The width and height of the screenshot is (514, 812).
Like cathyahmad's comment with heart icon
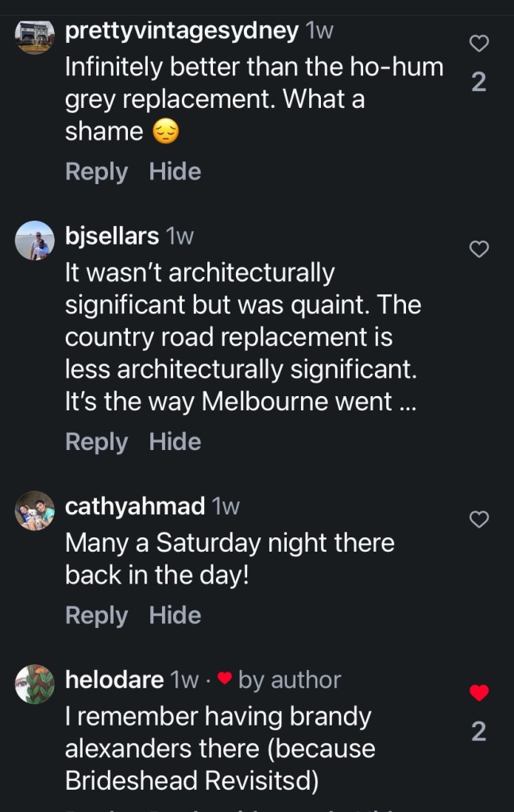pos(478,520)
